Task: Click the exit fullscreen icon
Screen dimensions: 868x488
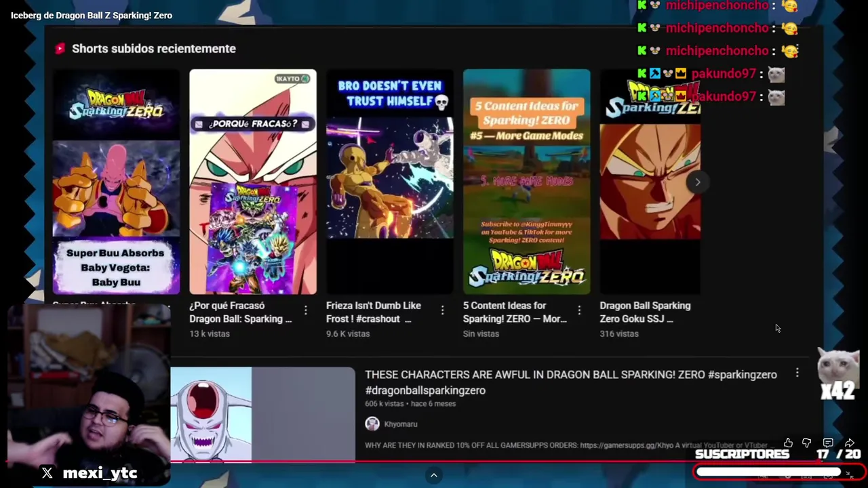Action: pyautogui.click(x=849, y=475)
